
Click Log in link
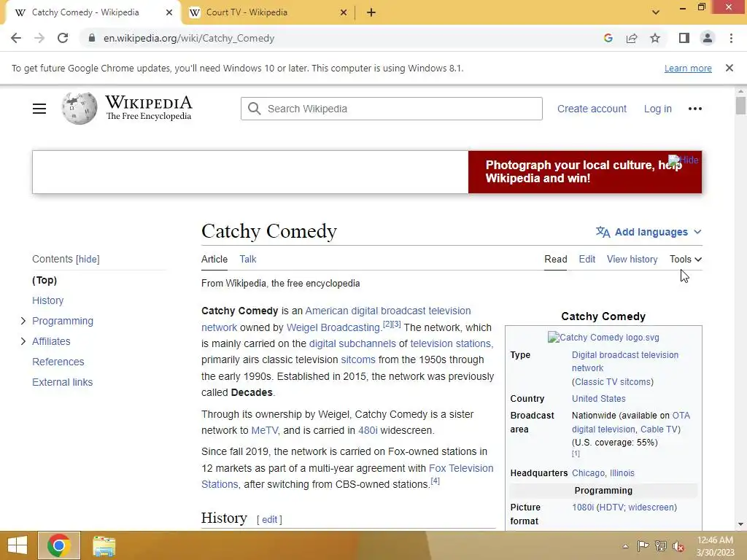pos(657,109)
